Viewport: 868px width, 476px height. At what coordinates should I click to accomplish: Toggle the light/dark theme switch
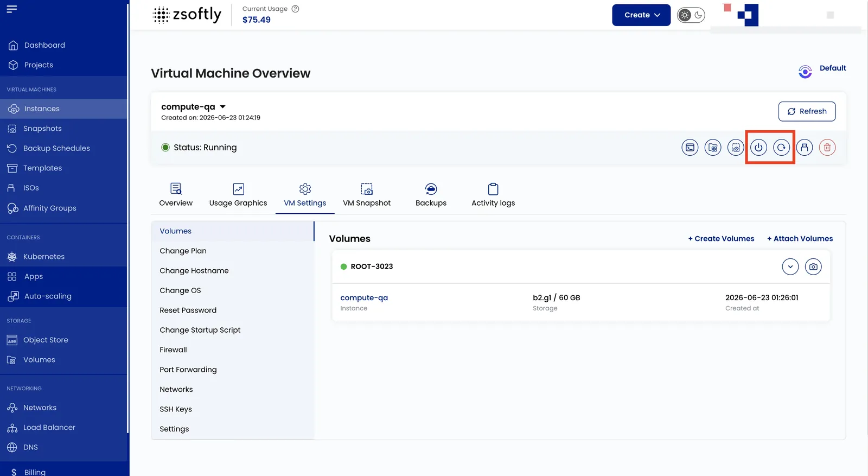click(x=691, y=15)
